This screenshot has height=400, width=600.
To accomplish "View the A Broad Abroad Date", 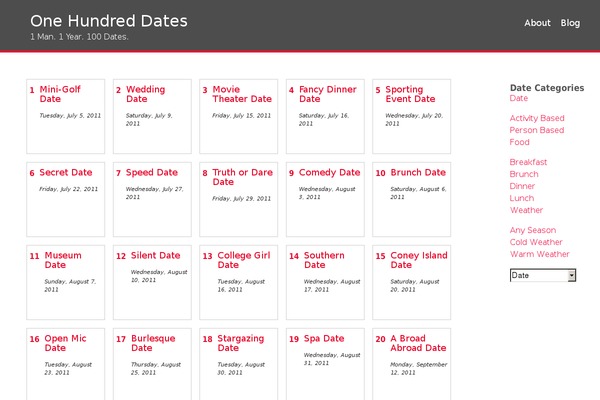I will click(418, 343).
